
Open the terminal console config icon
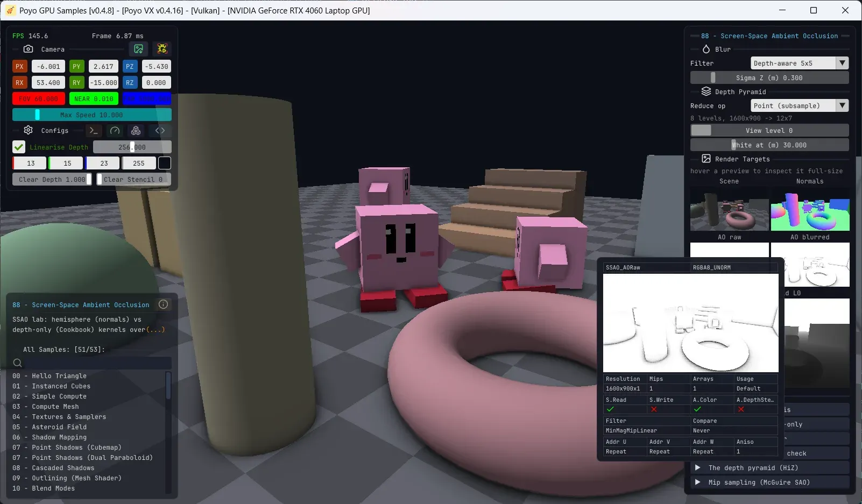click(94, 131)
